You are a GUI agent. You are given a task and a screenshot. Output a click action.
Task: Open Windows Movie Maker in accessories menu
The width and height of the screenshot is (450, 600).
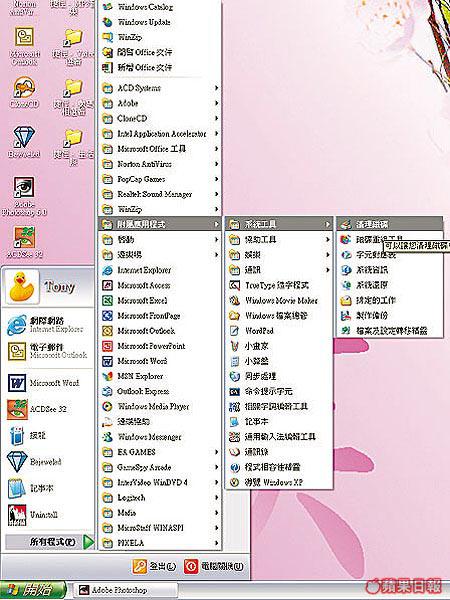(279, 300)
